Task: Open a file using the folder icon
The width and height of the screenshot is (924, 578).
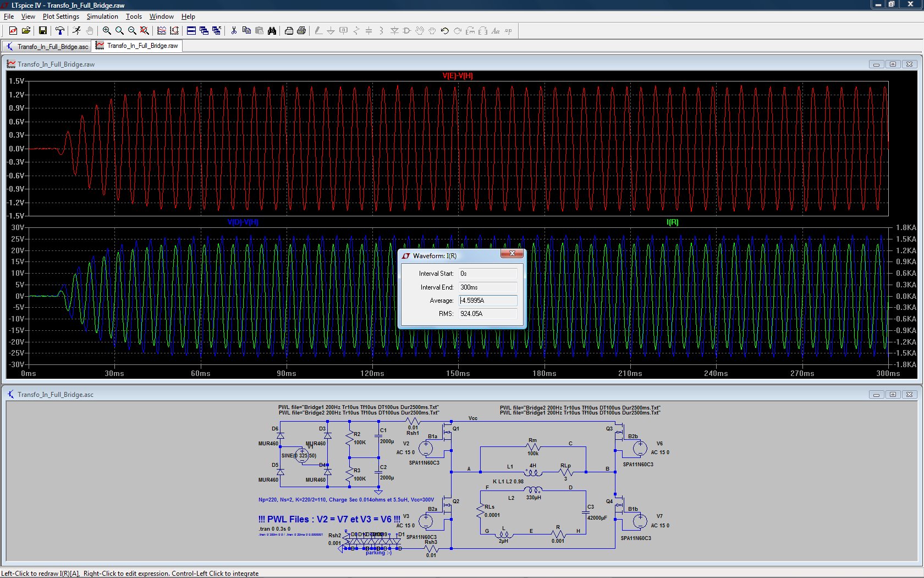Action: click(x=26, y=31)
